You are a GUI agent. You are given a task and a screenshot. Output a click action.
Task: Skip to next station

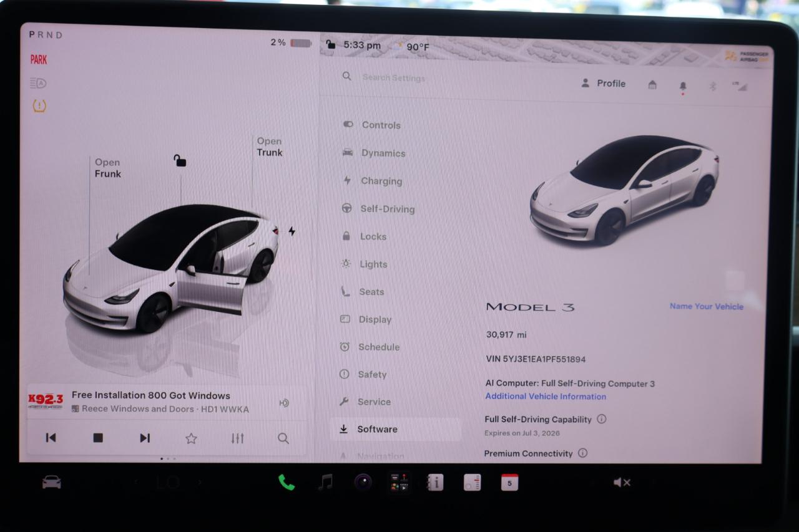145,438
